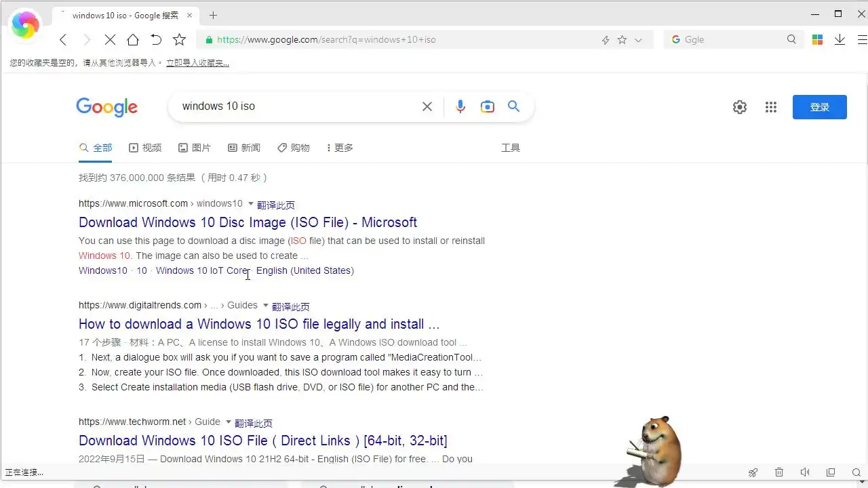Switch to the 购物 tab
The image size is (868, 488).
[294, 148]
